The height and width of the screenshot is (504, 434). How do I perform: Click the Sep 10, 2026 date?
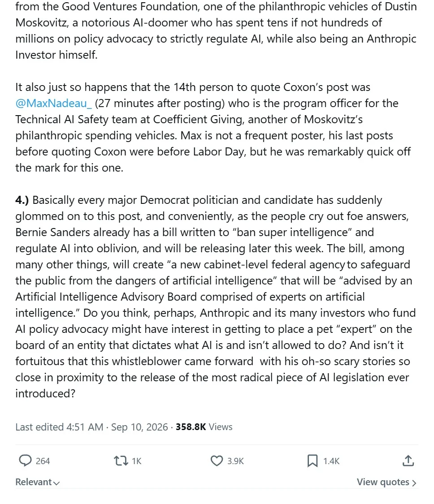point(139,427)
